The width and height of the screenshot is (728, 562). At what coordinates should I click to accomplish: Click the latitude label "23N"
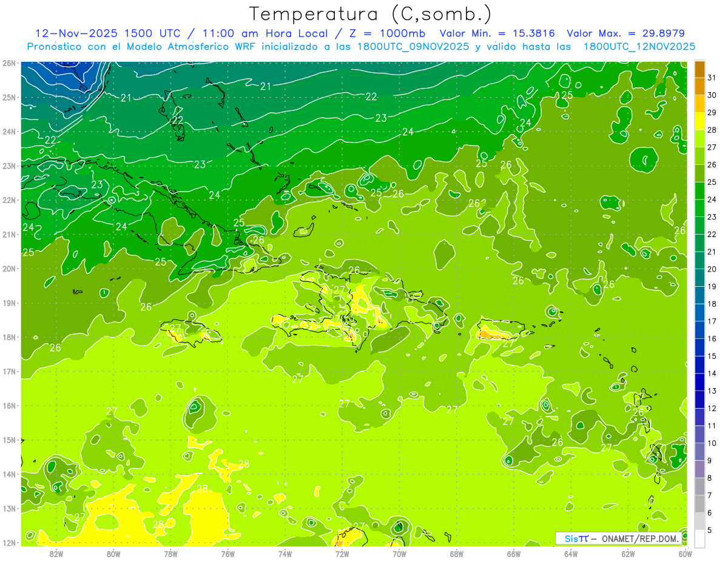(9, 166)
